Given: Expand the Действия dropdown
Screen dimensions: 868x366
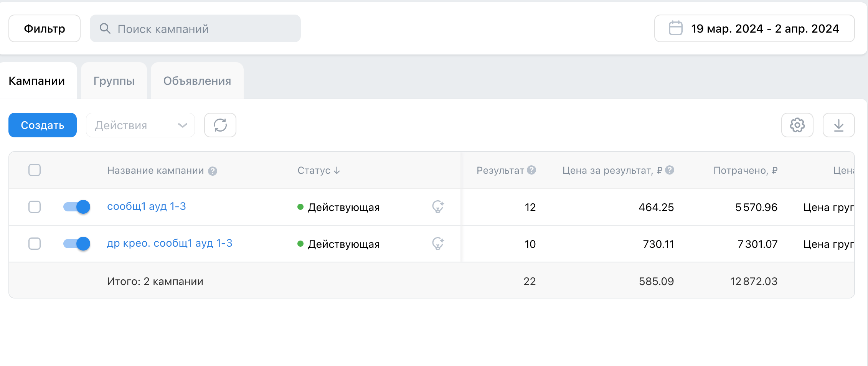Looking at the screenshot, I should (x=140, y=125).
